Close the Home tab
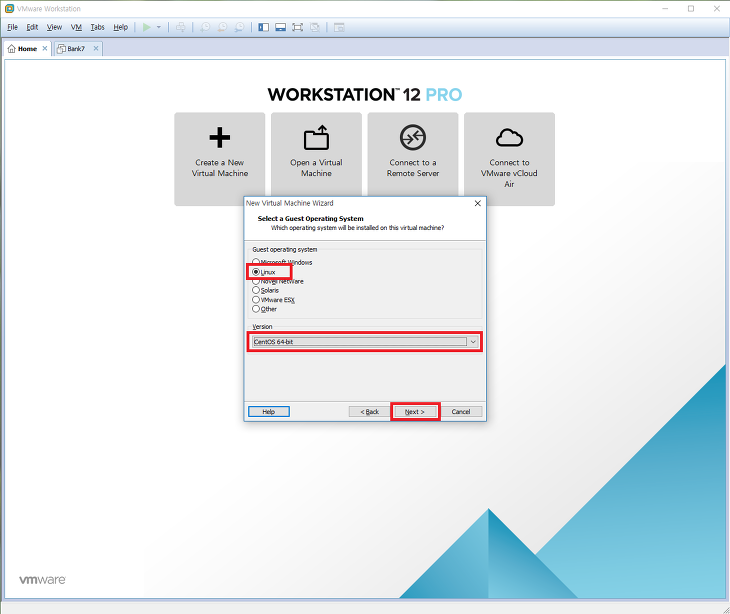 coord(45,48)
